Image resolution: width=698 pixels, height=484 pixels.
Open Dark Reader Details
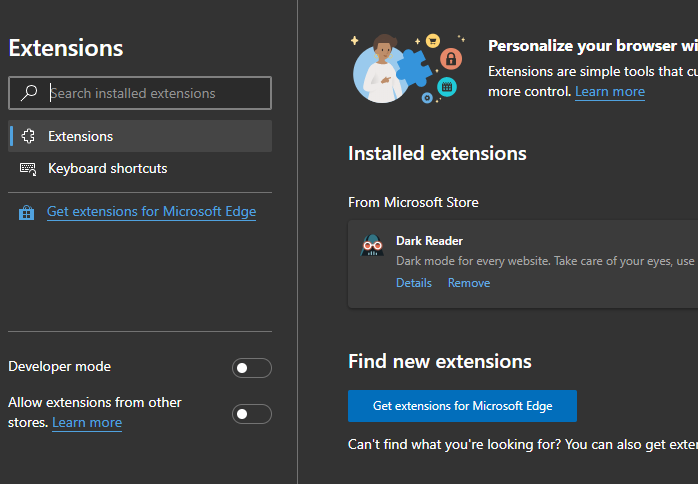[x=414, y=283]
